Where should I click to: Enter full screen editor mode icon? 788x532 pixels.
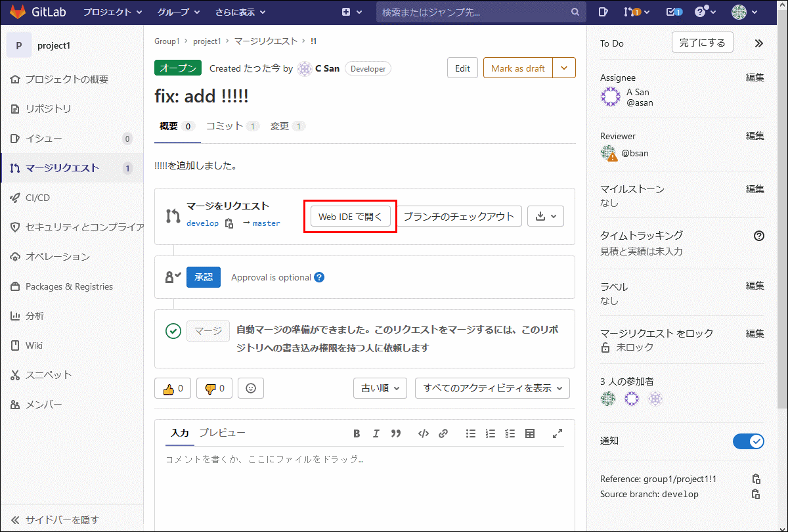[x=558, y=433]
